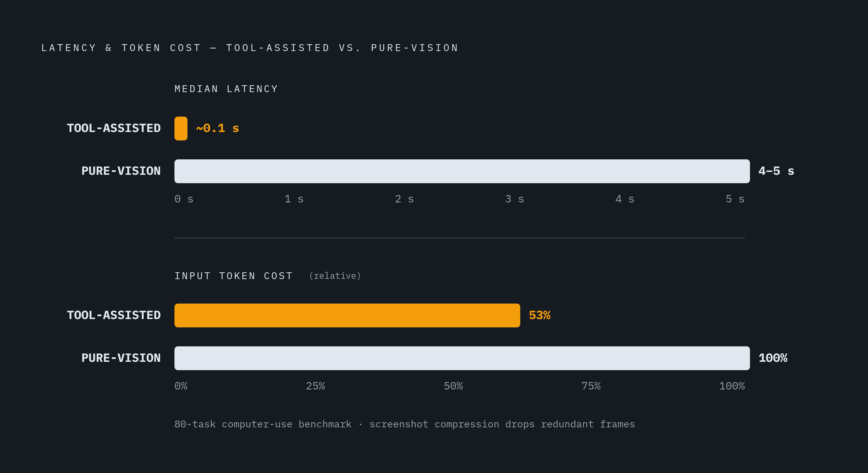
Task: Click the '25%' axis tick
Action: [x=315, y=386]
